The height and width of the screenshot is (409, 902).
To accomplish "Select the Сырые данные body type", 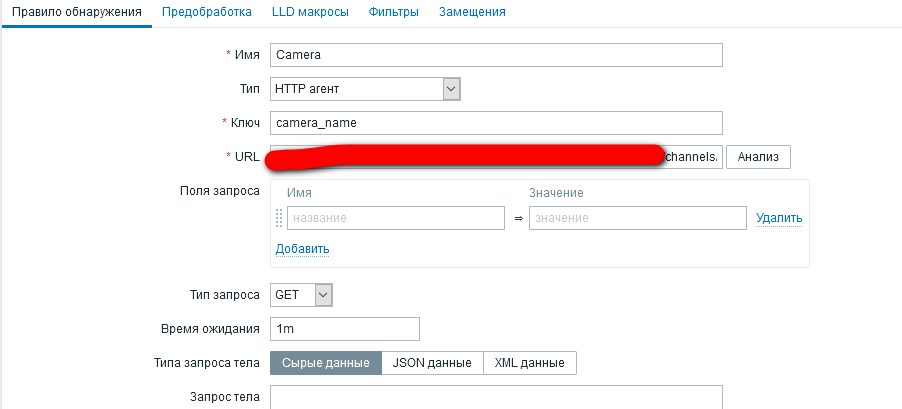I will coord(325,363).
